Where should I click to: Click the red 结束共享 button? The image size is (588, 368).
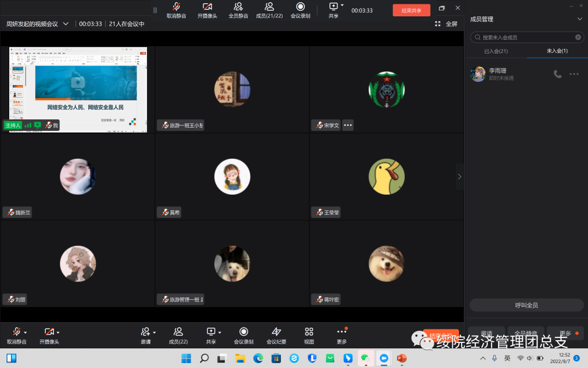click(411, 10)
